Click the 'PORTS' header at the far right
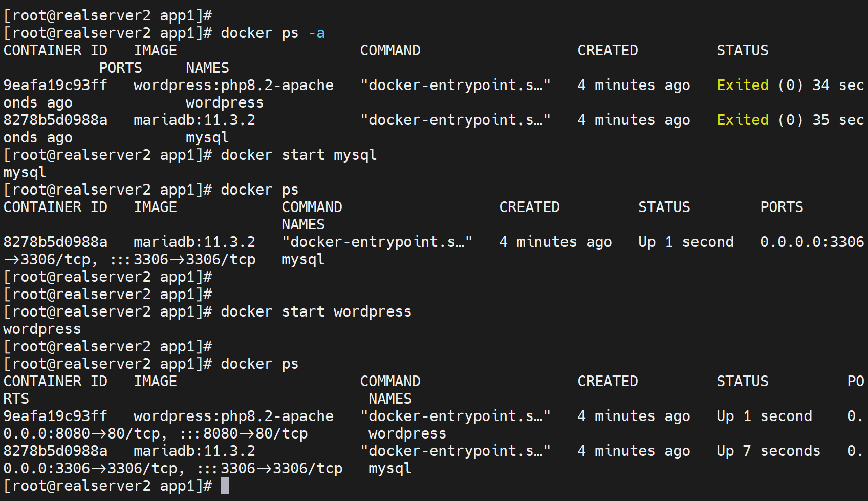This screenshot has width=868, height=501. [782, 207]
